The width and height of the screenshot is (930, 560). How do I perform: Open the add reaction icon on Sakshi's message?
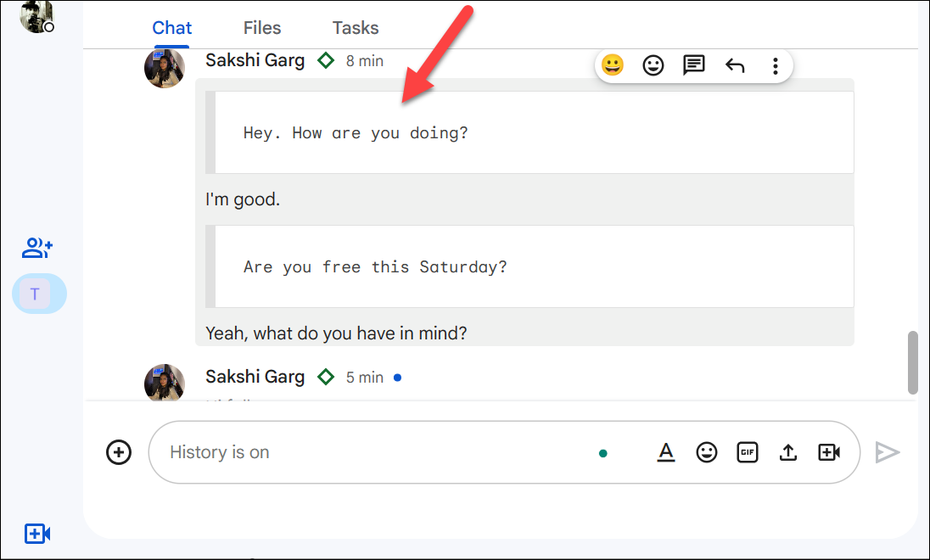653,65
